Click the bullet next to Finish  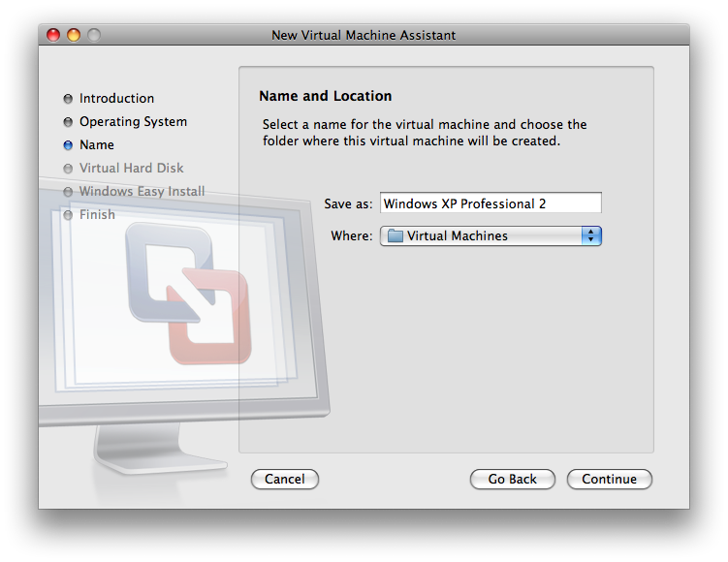coord(68,215)
